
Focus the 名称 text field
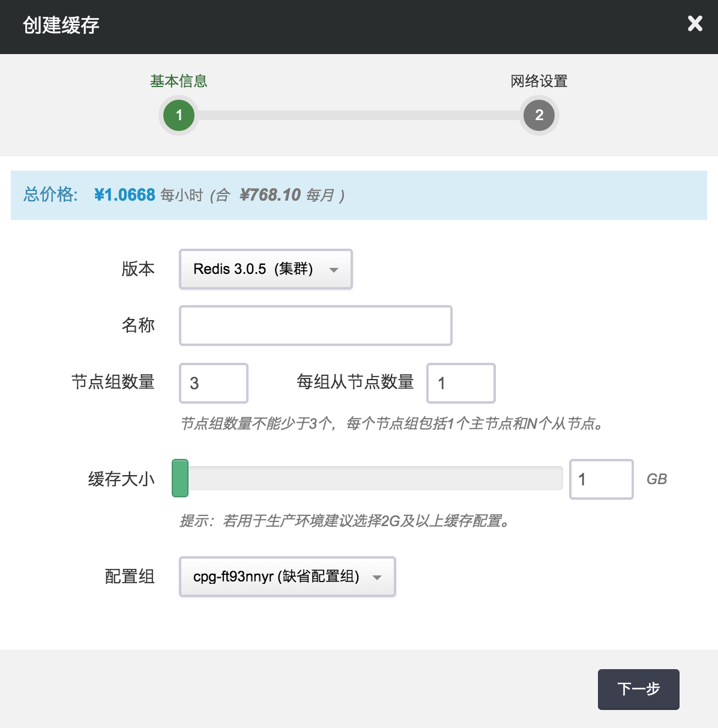pyautogui.click(x=316, y=326)
